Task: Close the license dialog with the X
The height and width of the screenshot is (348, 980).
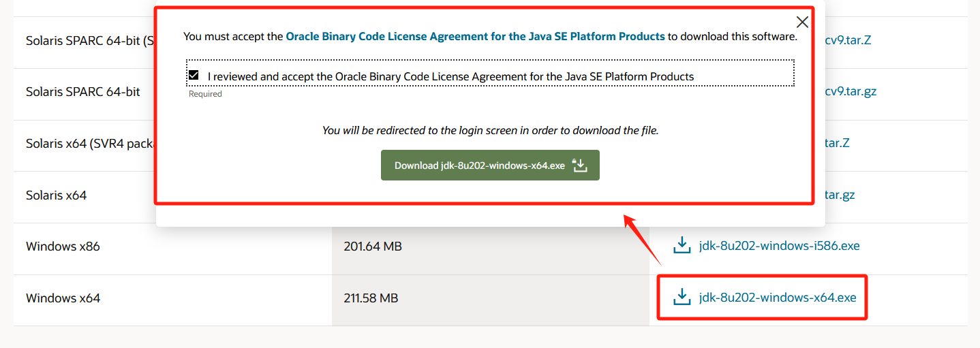Action: tap(802, 22)
